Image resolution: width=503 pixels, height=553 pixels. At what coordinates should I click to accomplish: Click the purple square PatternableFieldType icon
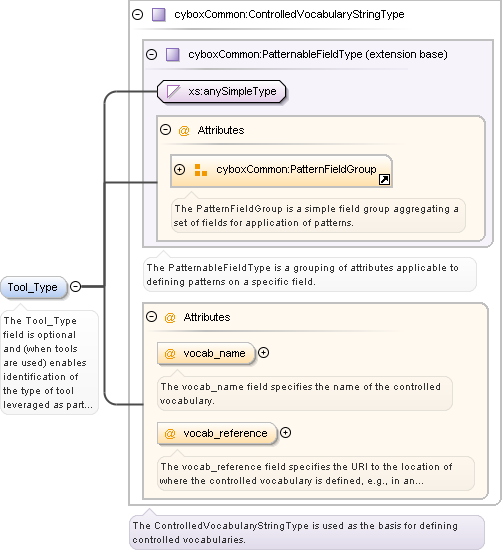pyautogui.click(x=173, y=55)
